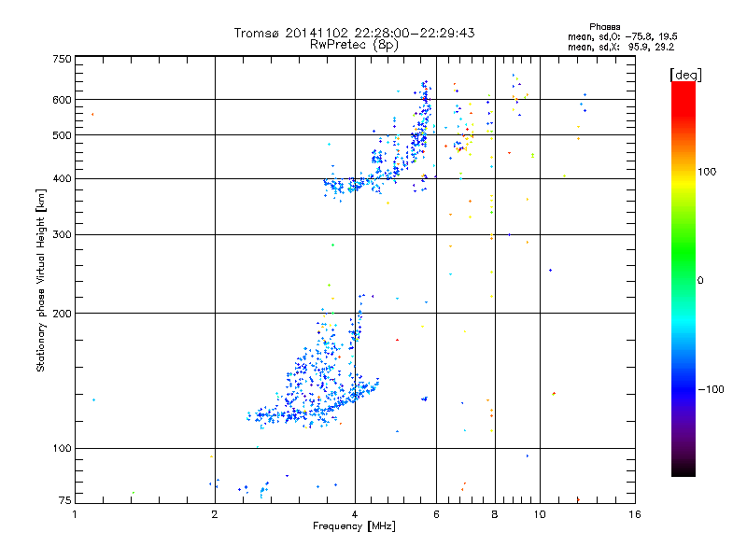Image resolution: width=747 pixels, height=560 pixels.
Task: Click the 'mean, sd,X: 95.9, 29.2' line
Action: [x=621, y=47]
